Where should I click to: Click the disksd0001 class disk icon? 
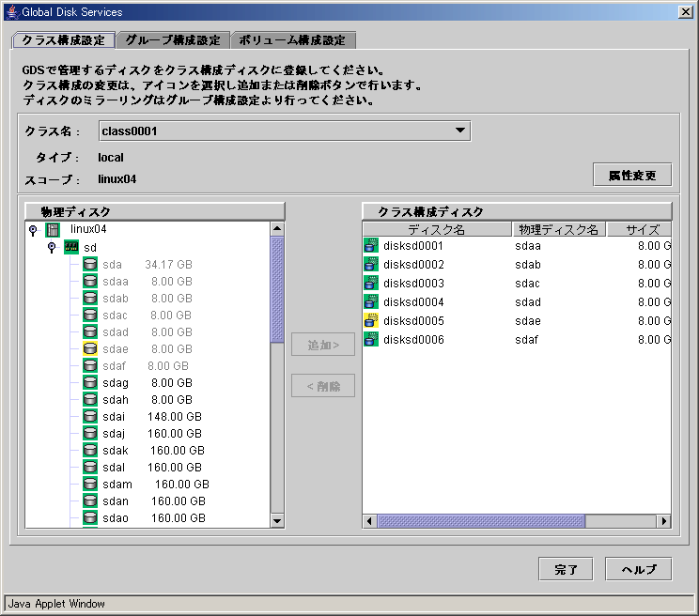[371, 246]
